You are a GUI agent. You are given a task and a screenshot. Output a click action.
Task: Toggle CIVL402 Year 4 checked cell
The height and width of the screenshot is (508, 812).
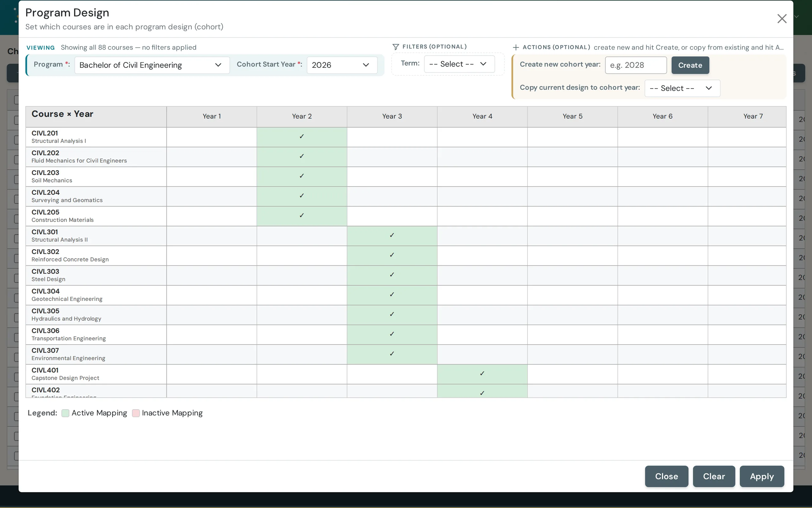pos(482,391)
